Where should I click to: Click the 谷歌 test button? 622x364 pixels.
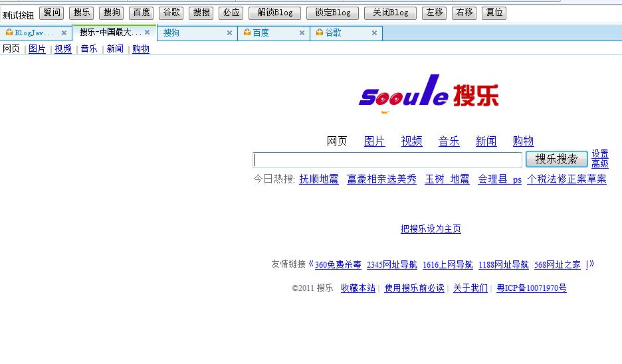tap(171, 13)
